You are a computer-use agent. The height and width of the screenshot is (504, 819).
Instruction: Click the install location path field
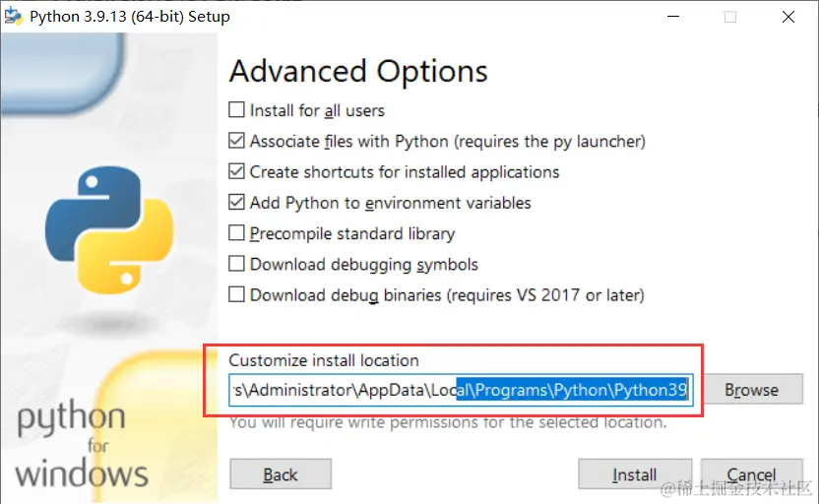point(461,390)
